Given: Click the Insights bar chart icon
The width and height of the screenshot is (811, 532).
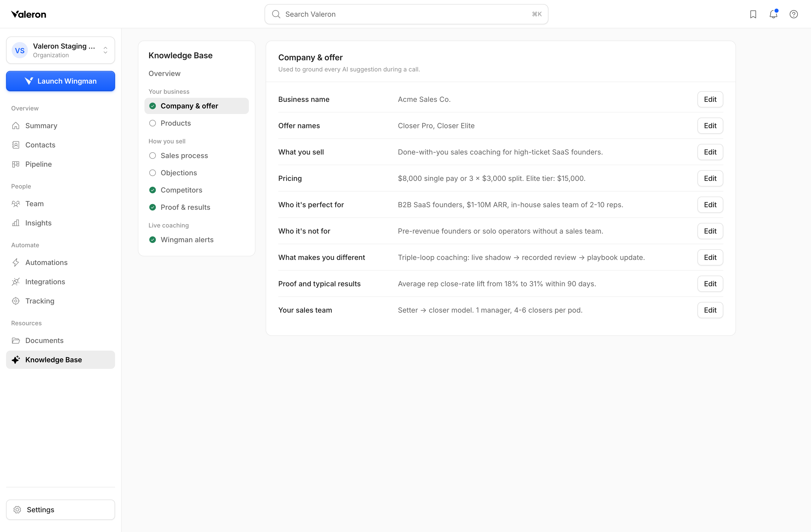Looking at the screenshot, I should pyautogui.click(x=16, y=223).
